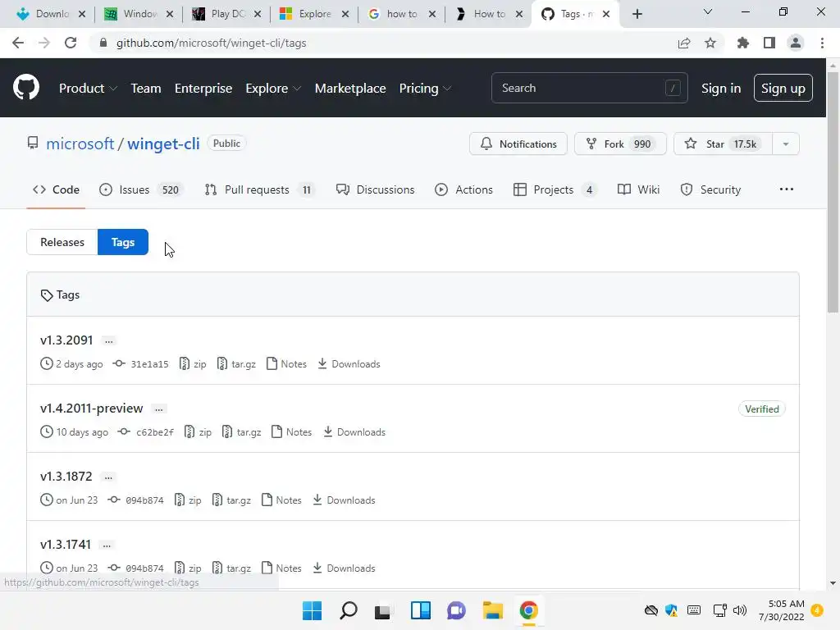Open the Explore dropdown menu
Viewport: 840px width, 630px height.
coord(273,88)
